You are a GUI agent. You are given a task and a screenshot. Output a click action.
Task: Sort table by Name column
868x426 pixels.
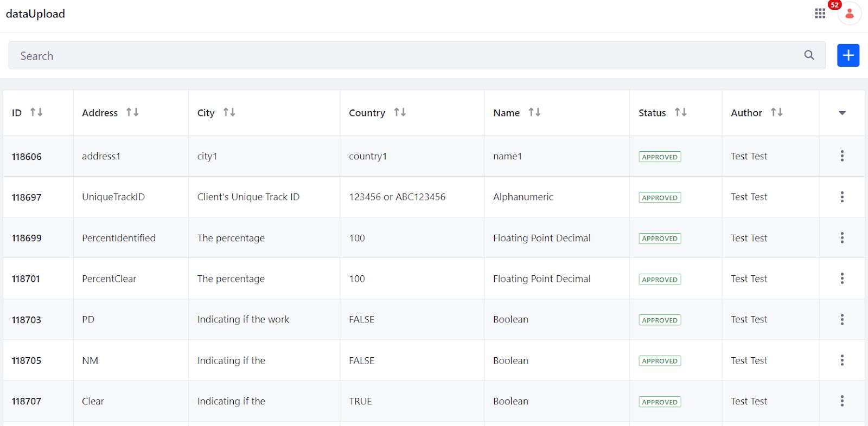point(534,112)
